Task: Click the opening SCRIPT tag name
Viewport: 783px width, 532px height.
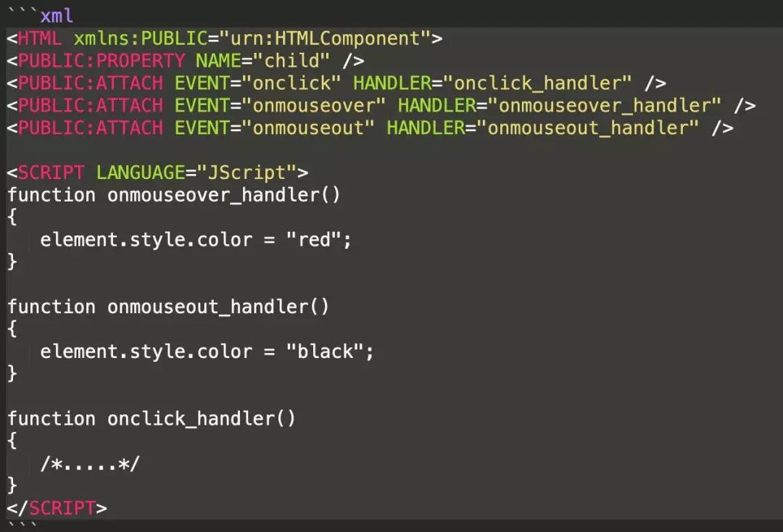Action: [51, 173]
